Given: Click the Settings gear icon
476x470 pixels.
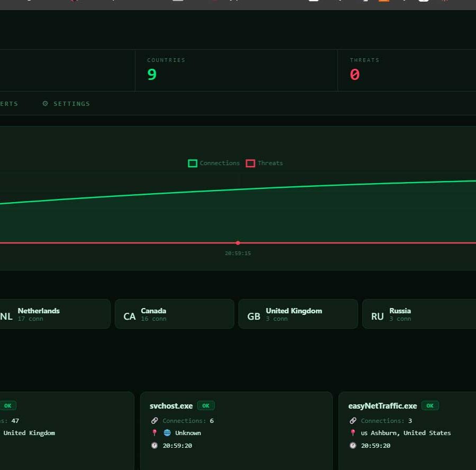Looking at the screenshot, I should (45, 104).
